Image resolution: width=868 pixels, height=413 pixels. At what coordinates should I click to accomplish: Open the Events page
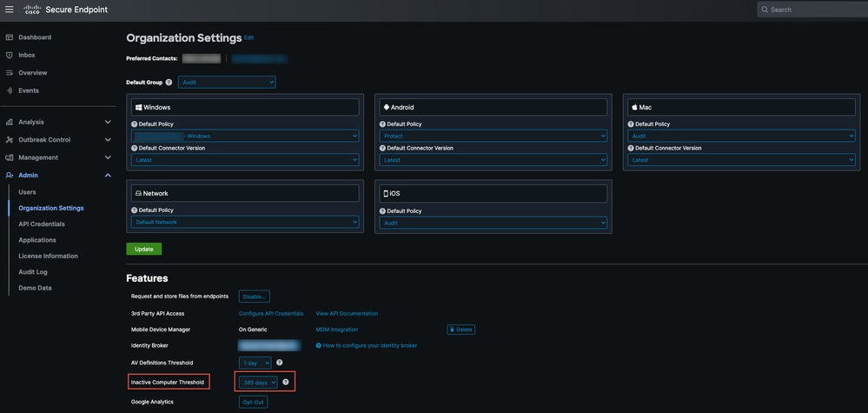coord(29,90)
